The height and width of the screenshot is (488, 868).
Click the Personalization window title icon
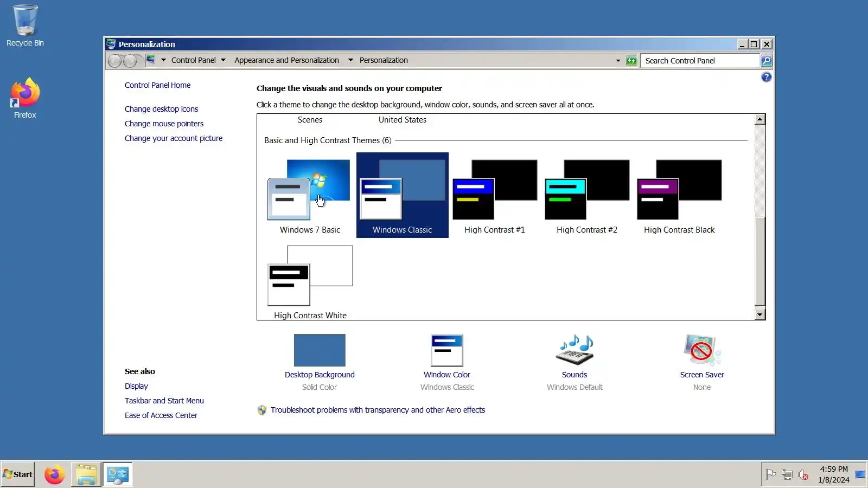pos(111,44)
